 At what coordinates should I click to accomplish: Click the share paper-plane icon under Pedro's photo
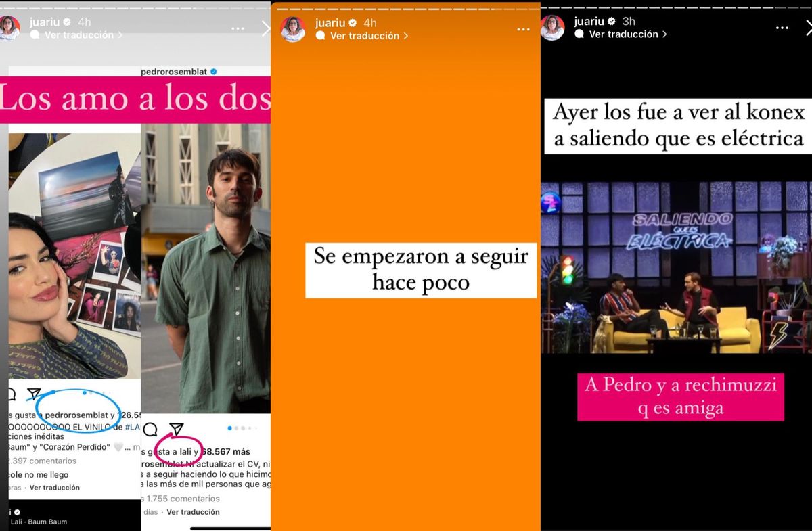click(176, 429)
